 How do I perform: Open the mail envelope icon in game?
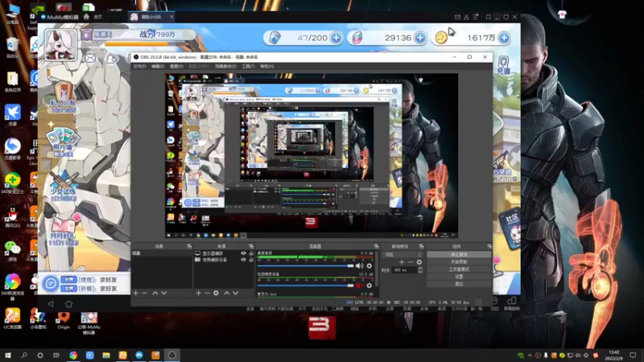(90, 58)
